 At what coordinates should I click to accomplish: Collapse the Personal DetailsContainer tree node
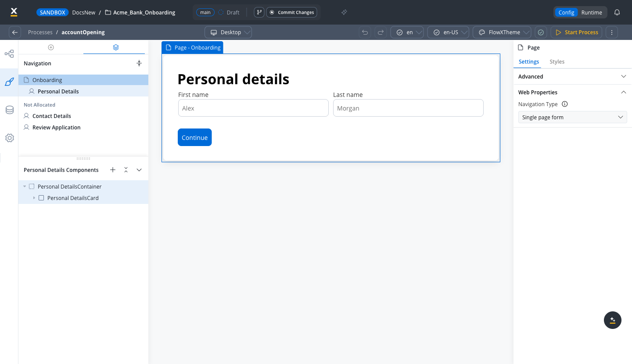click(x=25, y=186)
